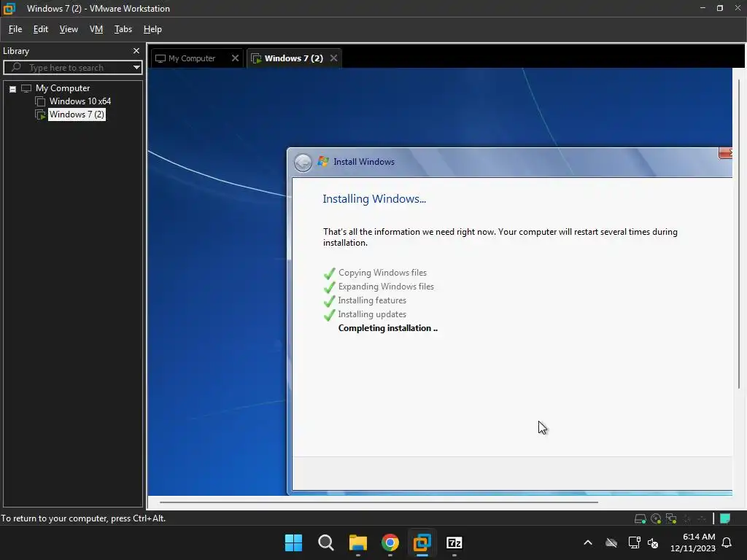Click the Windows logo in installer title
The width and height of the screenshot is (747, 560).
point(323,161)
